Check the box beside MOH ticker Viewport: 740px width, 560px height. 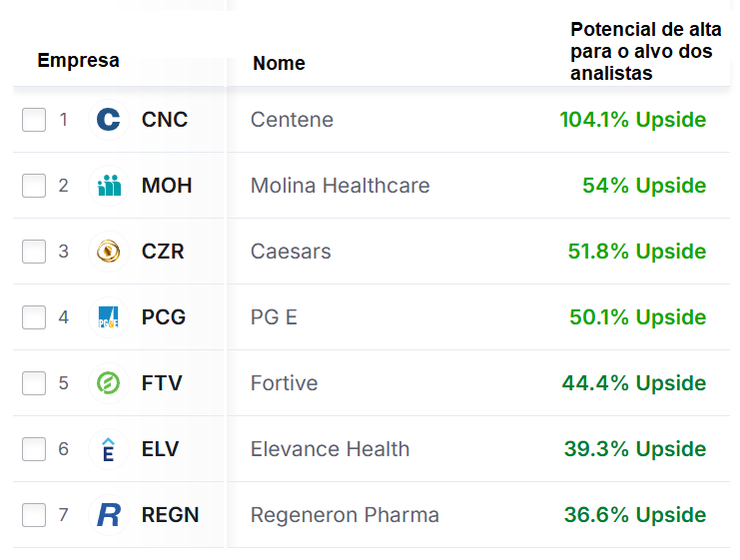34,186
